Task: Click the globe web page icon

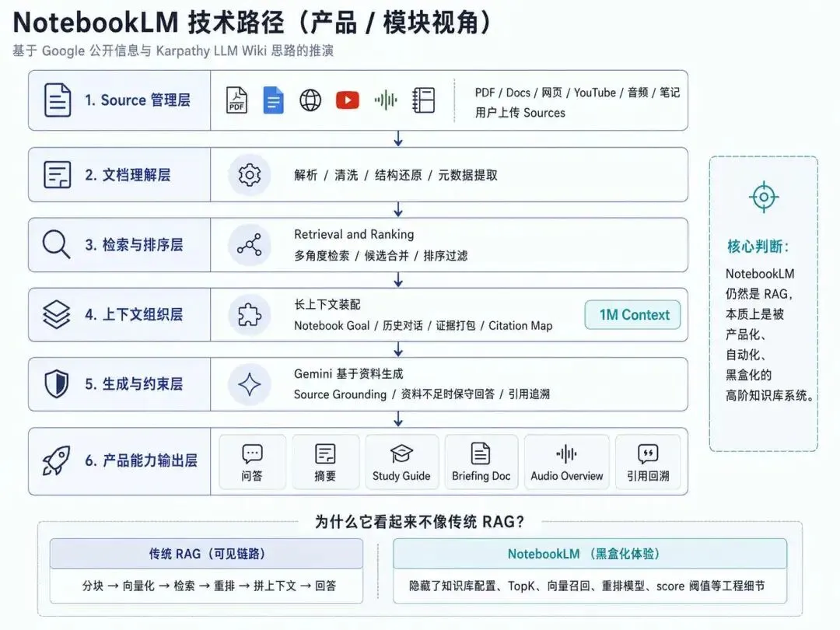Action: [310, 100]
